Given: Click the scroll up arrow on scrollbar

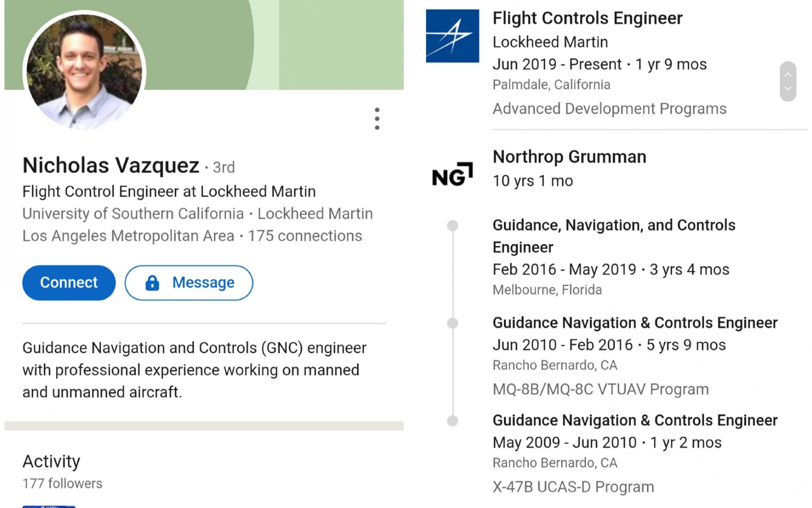Looking at the screenshot, I should pos(788,74).
